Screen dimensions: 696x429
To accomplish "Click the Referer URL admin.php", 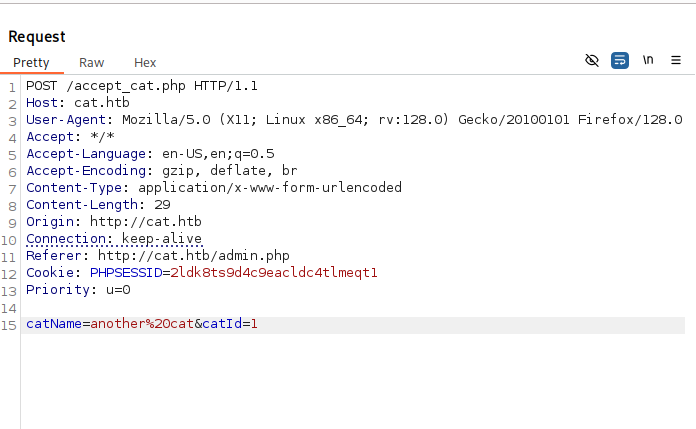I will pyautogui.click(x=194, y=256).
